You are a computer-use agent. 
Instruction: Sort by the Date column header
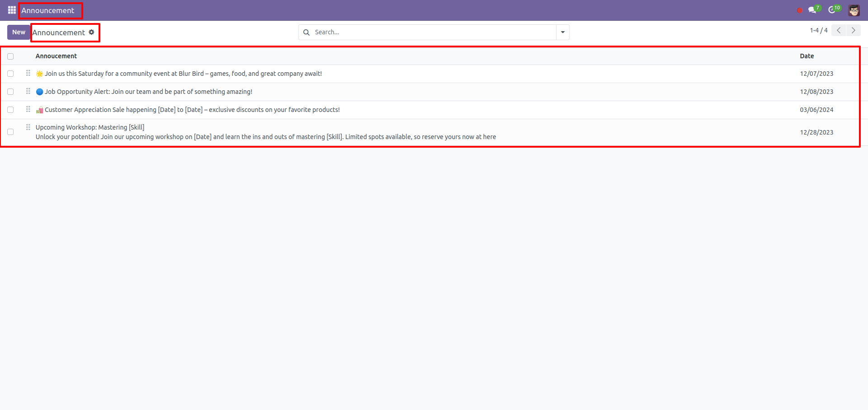[x=807, y=56]
